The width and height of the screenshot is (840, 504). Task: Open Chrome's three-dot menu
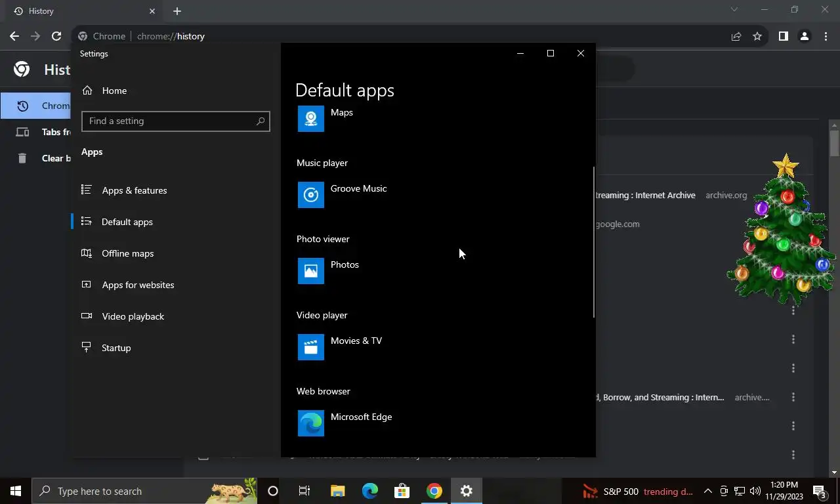tap(826, 36)
